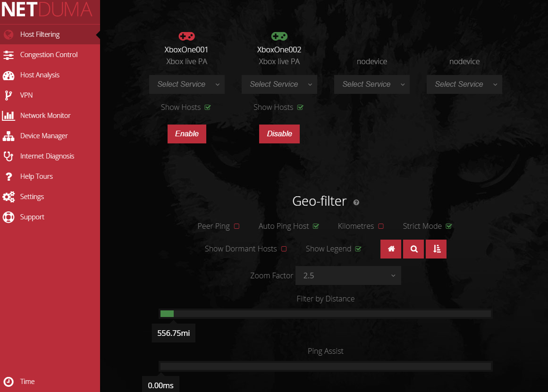The width and height of the screenshot is (548, 392).
Task: Click the 0.00ms ping value
Action: [161, 385]
